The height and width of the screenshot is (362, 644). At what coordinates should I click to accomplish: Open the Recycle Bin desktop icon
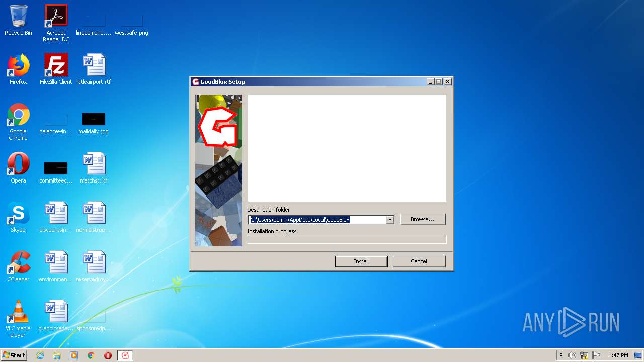click(x=18, y=20)
